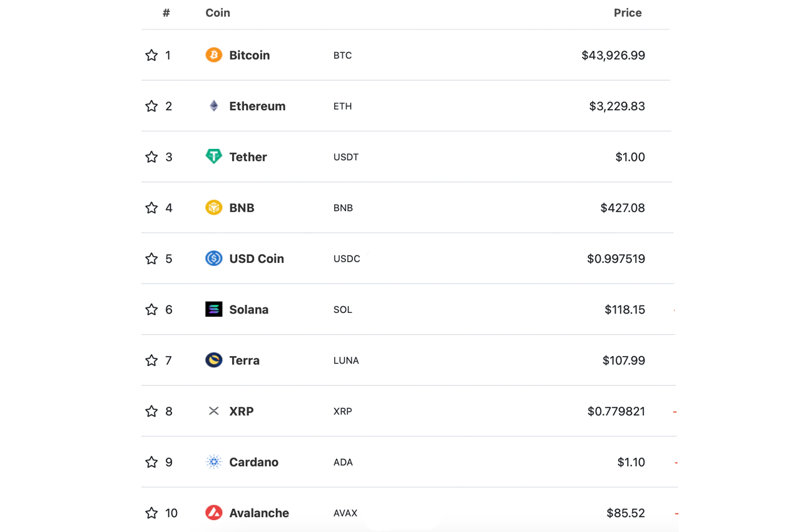Favorite Bitcoin using its star
Viewport: 801px width, 532px height.
point(151,55)
